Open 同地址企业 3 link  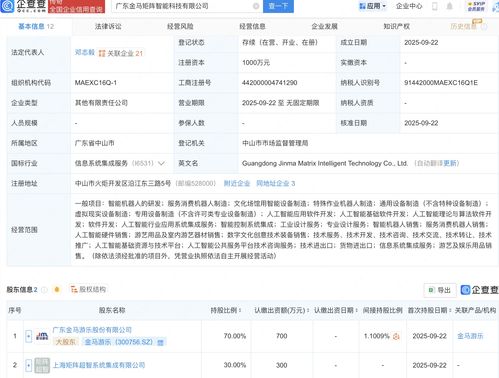[x=276, y=183]
